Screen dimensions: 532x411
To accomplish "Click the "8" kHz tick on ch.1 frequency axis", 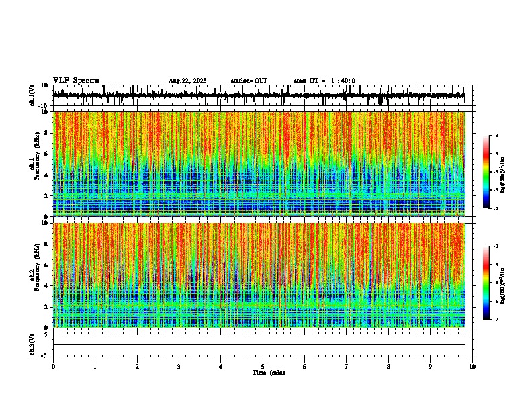I will tap(46, 133).
